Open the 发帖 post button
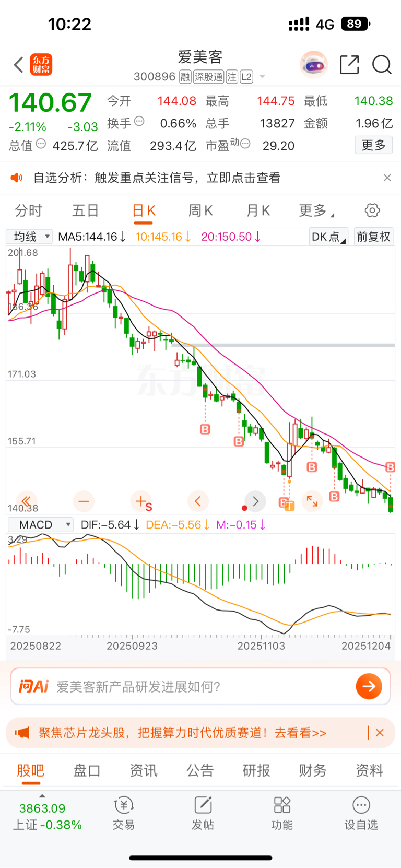 coord(203,813)
